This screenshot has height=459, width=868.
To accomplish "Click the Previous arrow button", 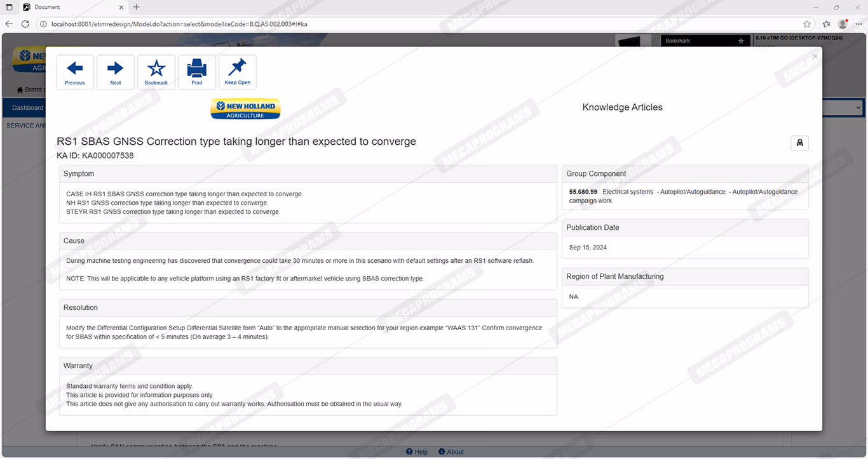I will [75, 72].
